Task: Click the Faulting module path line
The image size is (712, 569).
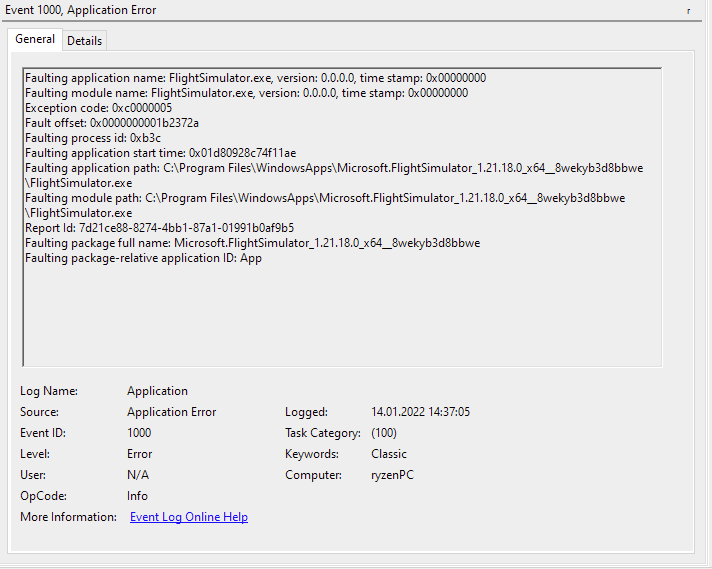Action: [x=325, y=205]
